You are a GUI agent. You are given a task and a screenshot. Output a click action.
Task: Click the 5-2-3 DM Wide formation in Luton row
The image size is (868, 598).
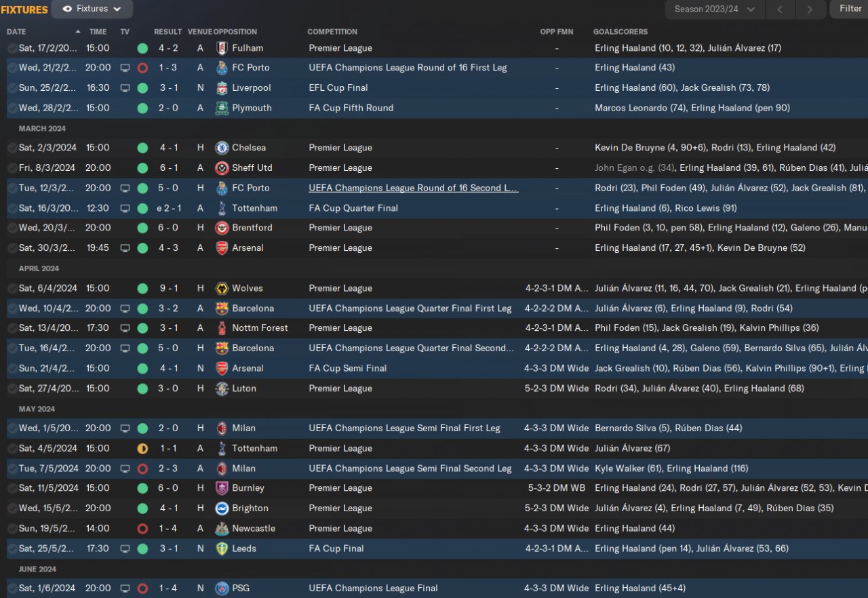557,388
